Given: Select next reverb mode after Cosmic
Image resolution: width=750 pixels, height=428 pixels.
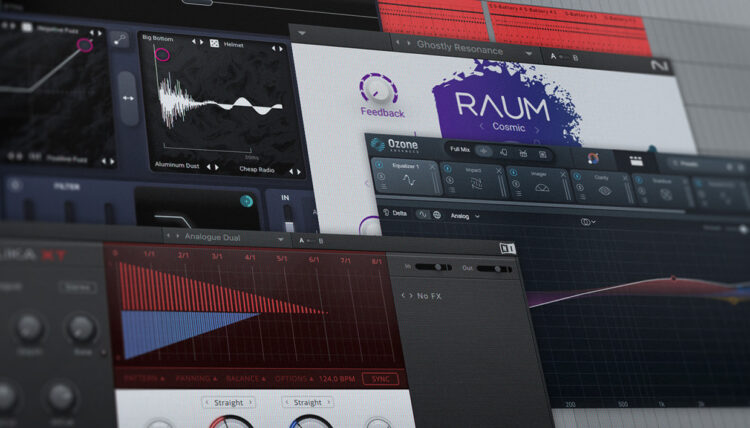Looking at the screenshot, I should point(537,129).
